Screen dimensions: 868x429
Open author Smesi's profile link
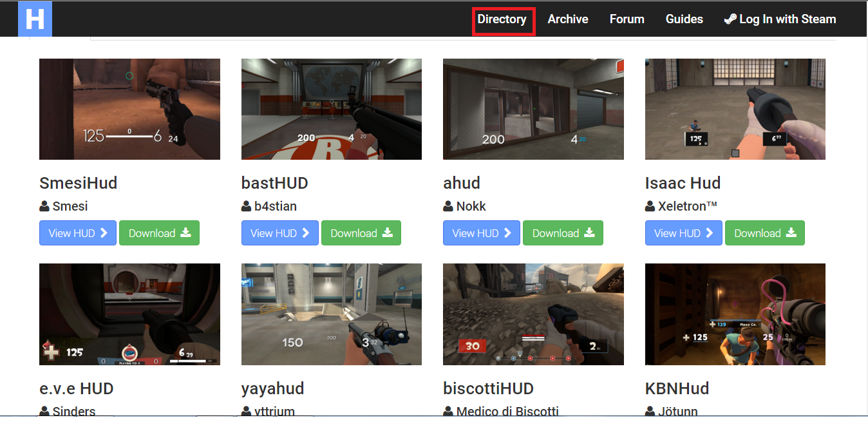[70, 206]
